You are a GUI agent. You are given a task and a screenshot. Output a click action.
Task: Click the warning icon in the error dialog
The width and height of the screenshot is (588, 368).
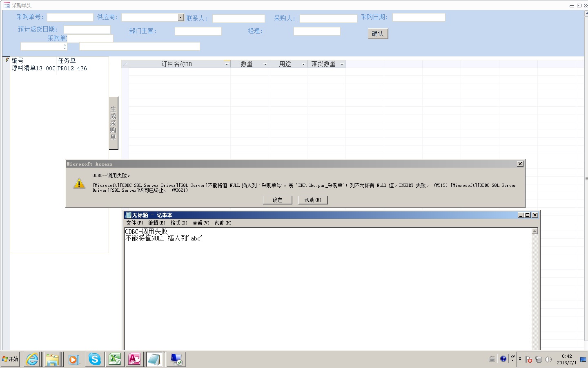click(79, 183)
